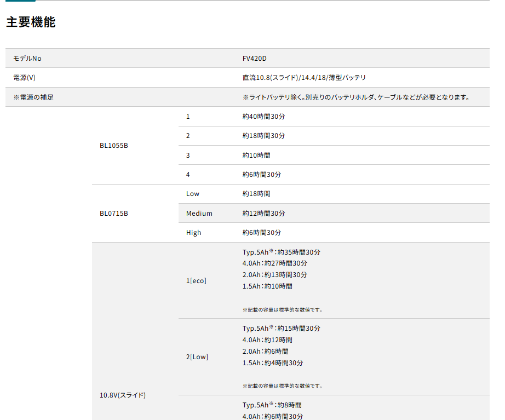
Task: Select the FV420D model number cell
Action: (255, 59)
